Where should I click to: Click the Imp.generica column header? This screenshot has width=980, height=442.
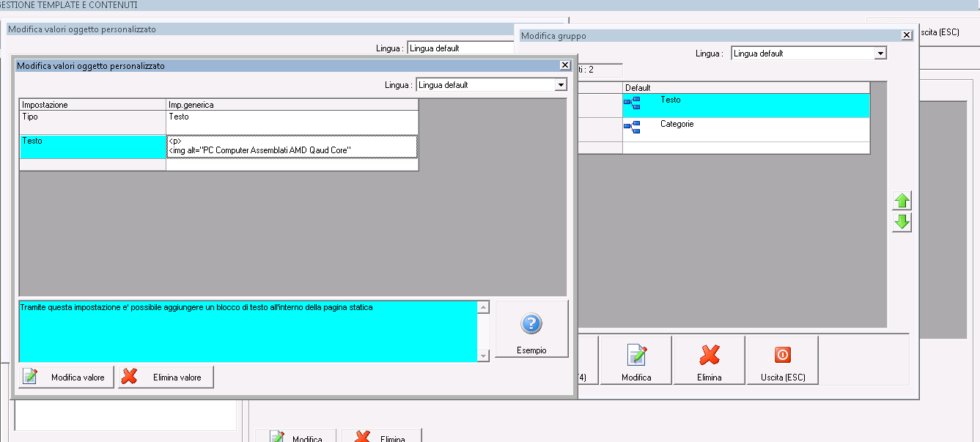click(292, 105)
